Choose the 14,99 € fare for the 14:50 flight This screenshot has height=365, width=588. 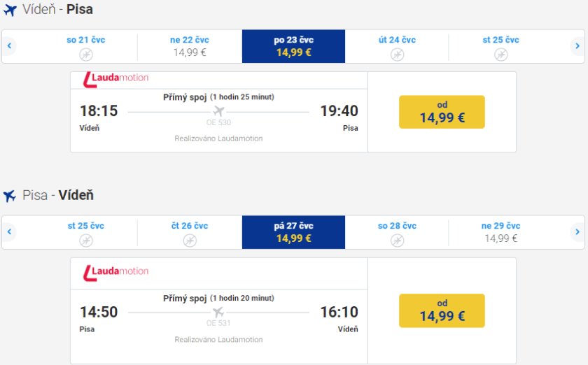(442, 310)
